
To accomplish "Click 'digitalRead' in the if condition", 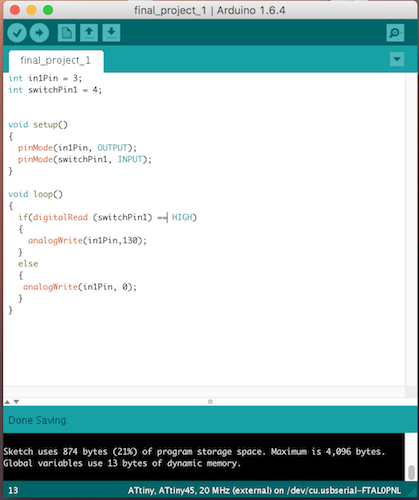I will (x=60, y=218).
